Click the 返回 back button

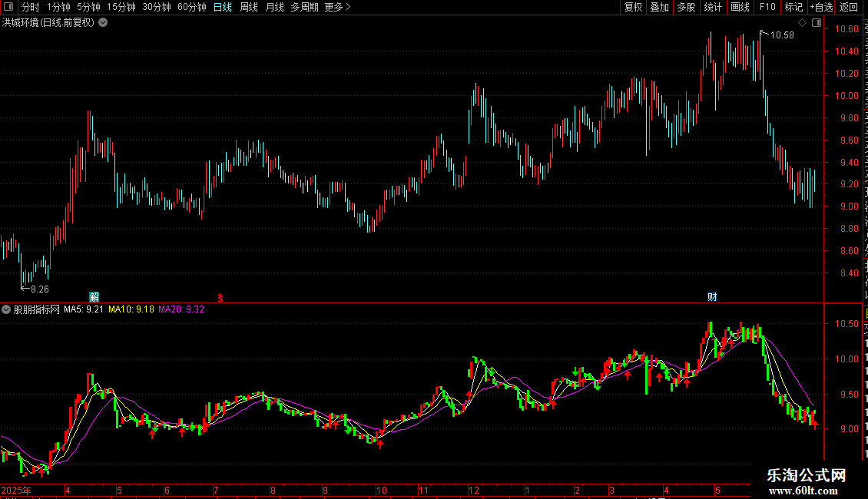pyautogui.click(x=849, y=7)
